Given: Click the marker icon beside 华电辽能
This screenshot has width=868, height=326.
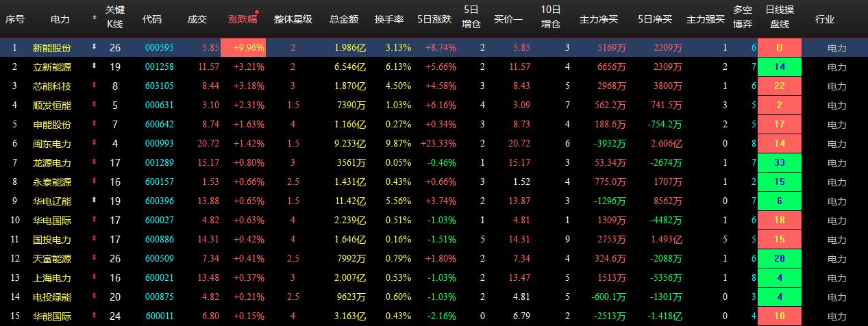Looking at the screenshot, I should (94, 201).
